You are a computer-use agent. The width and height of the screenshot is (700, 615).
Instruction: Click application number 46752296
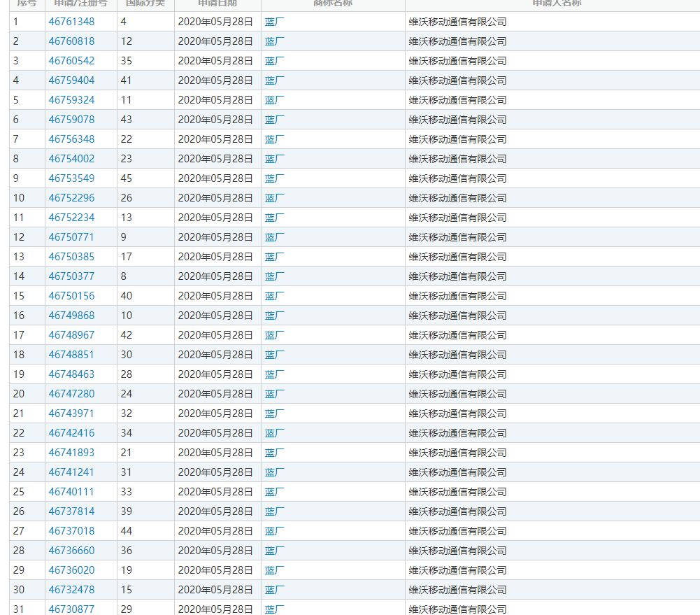[x=71, y=198]
